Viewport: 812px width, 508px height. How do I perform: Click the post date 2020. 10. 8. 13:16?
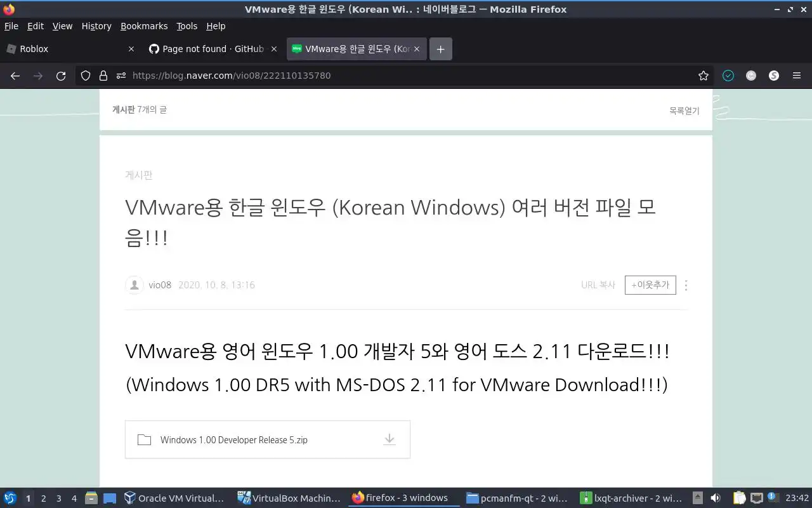click(x=216, y=285)
